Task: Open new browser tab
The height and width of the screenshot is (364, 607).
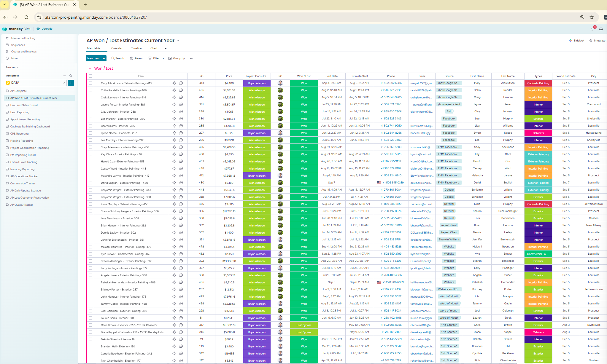Action: click(85, 4)
